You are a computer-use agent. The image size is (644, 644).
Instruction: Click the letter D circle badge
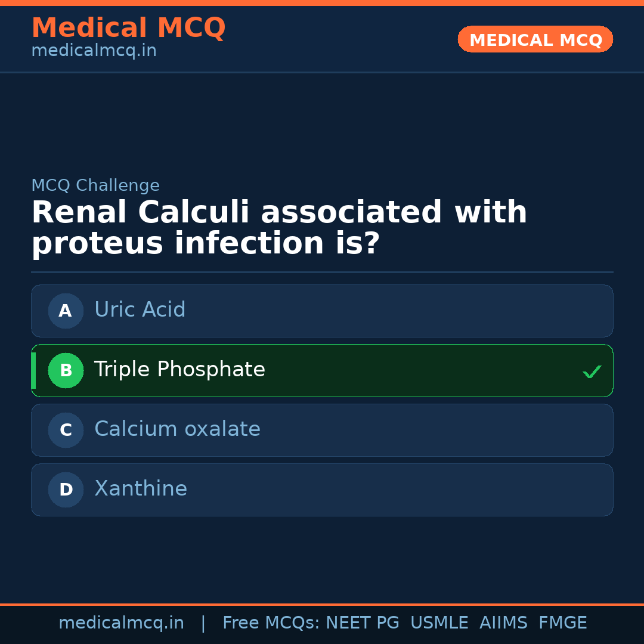tap(66, 490)
